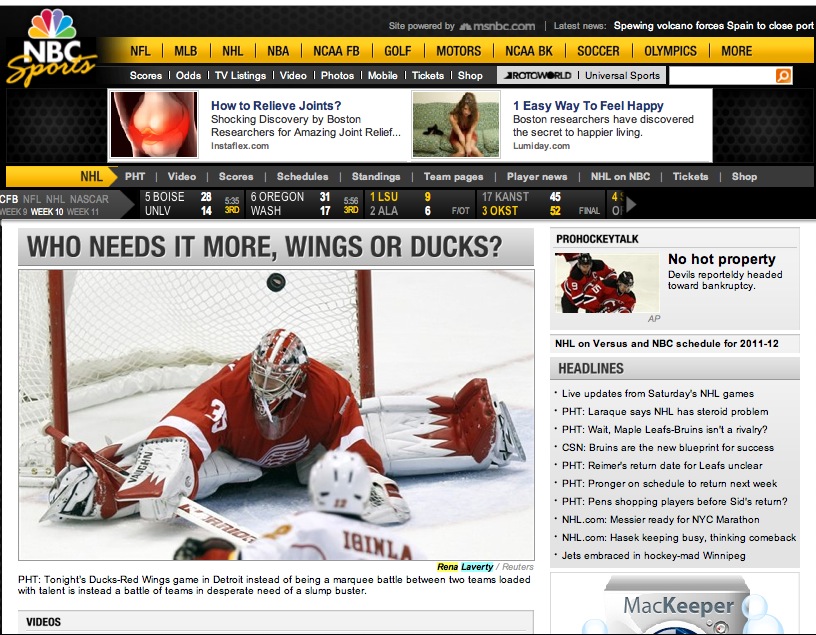Click the NBC Sports peacock logo
This screenshot has height=635, width=816.
[x=51, y=47]
